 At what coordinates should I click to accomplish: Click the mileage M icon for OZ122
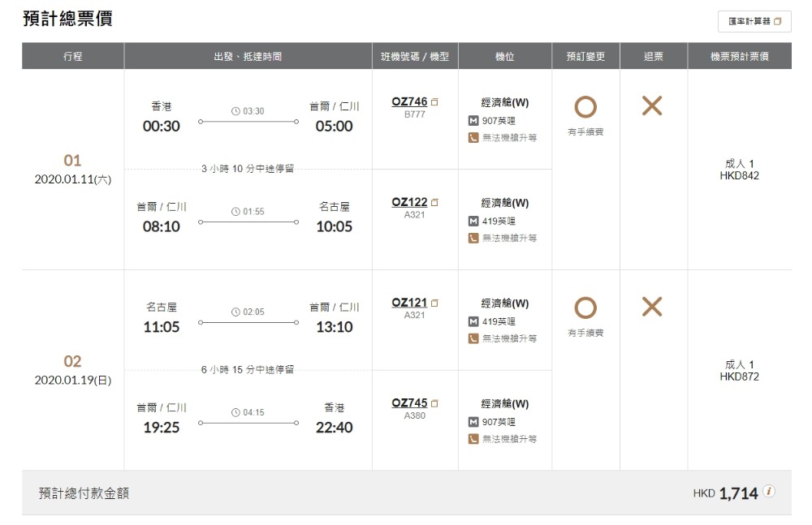(473, 222)
